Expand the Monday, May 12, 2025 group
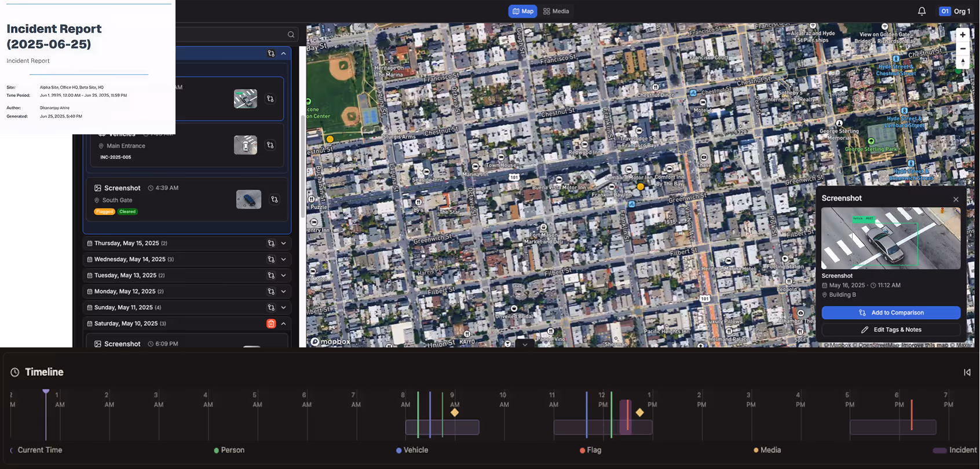The width and height of the screenshot is (980, 469). pyautogui.click(x=283, y=291)
